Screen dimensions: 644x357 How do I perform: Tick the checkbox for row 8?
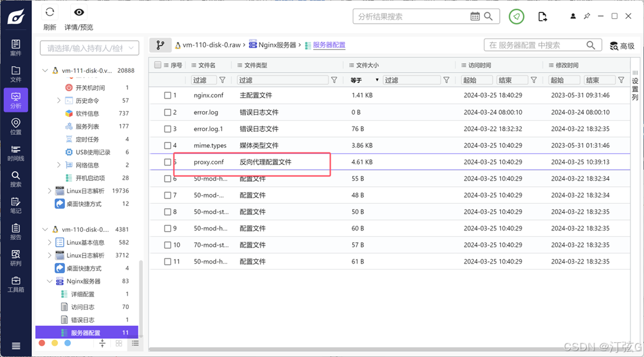point(168,212)
